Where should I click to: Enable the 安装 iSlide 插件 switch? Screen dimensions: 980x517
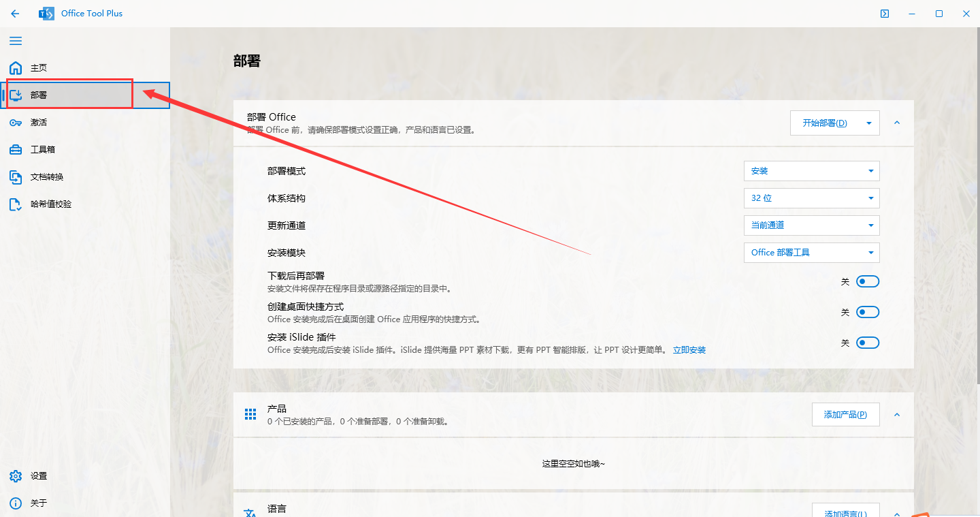click(868, 342)
